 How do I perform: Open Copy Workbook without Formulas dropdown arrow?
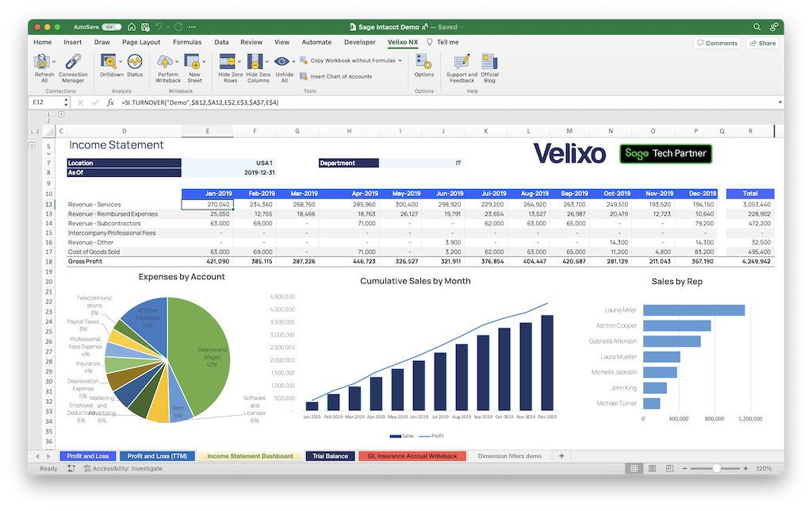tap(400, 60)
